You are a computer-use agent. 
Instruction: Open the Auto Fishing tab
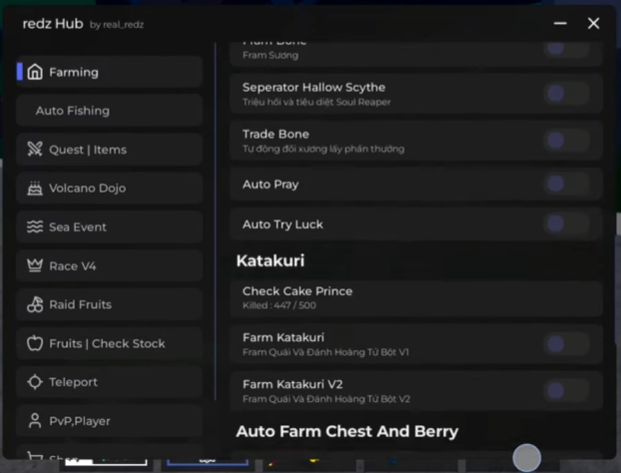click(x=73, y=111)
